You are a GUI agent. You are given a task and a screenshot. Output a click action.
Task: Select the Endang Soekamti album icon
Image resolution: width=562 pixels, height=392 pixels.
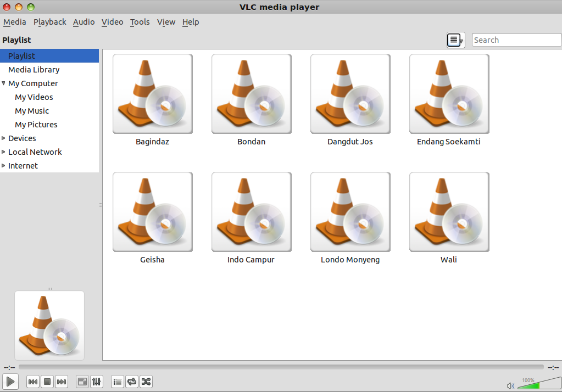click(449, 94)
